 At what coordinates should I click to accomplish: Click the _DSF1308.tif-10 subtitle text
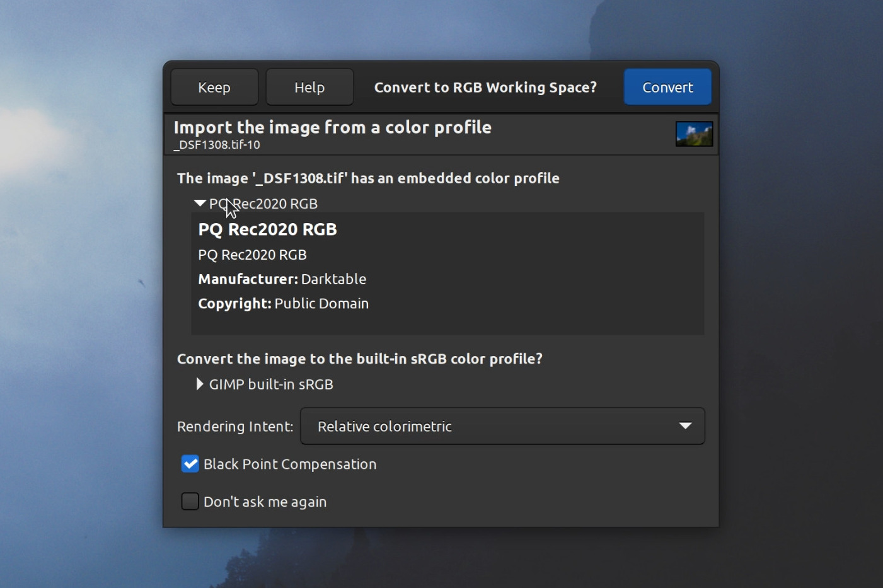tap(217, 145)
